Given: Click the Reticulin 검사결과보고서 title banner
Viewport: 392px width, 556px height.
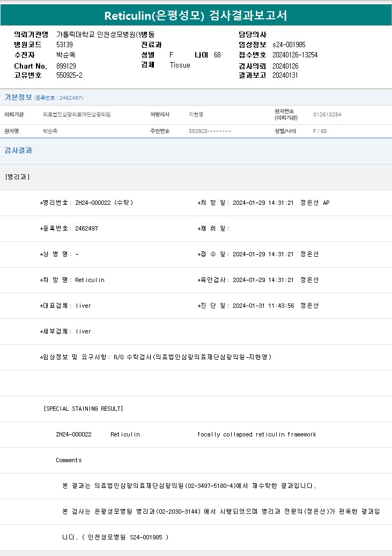Looking at the screenshot, I should [x=196, y=16].
